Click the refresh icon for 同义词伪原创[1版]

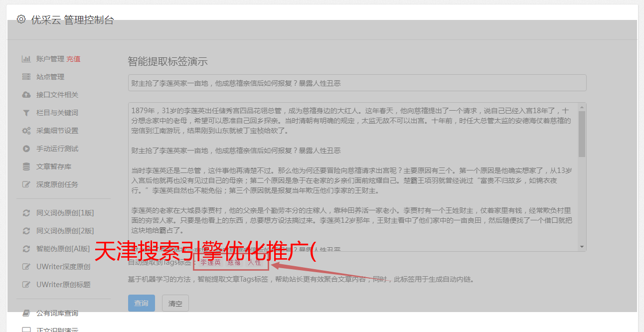pos(26,213)
